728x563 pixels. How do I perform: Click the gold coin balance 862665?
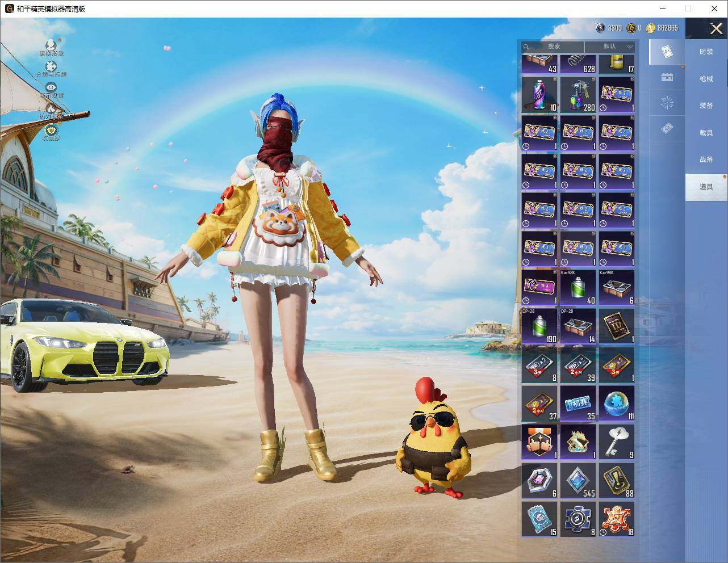(x=662, y=28)
